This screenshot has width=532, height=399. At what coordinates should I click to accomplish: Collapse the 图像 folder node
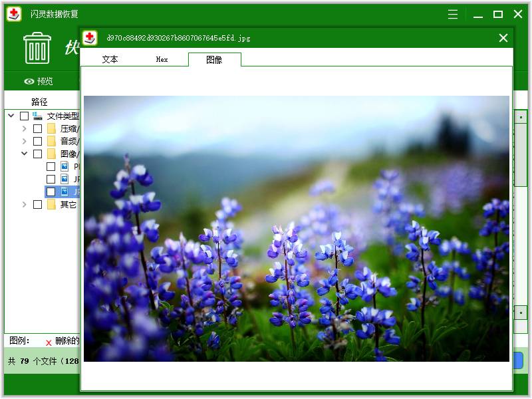(25, 154)
